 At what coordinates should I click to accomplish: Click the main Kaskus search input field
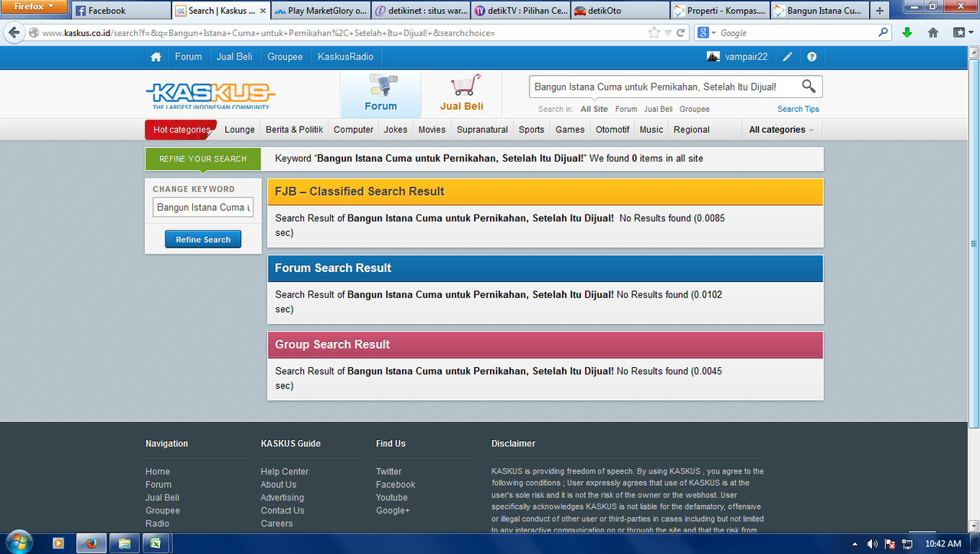click(x=665, y=87)
